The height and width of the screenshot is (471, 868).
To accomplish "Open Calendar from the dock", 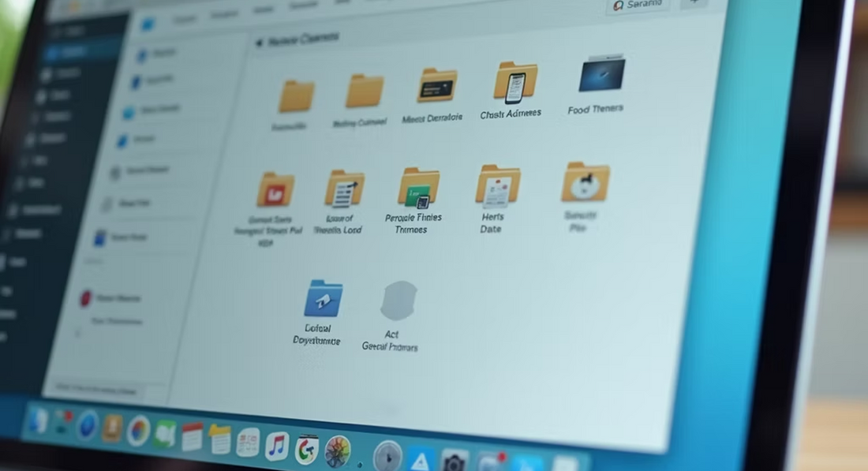I will (192, 437).
